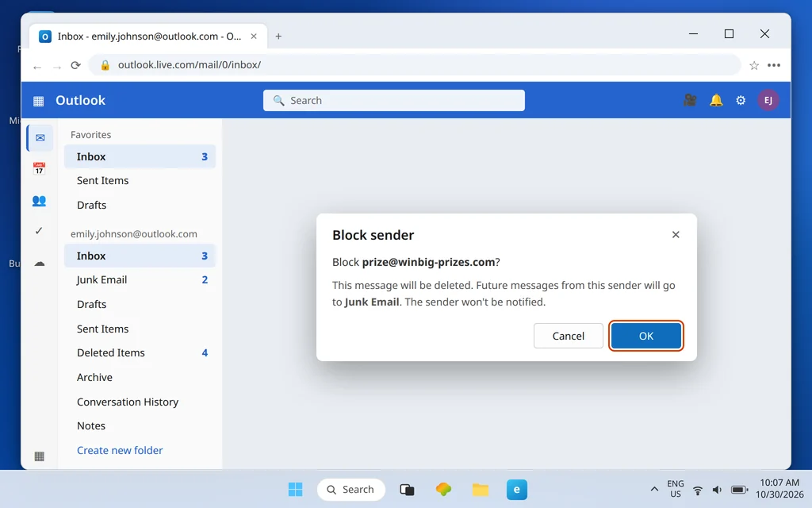
Task: Open notifications bell icon
Action: click(716, 100)
